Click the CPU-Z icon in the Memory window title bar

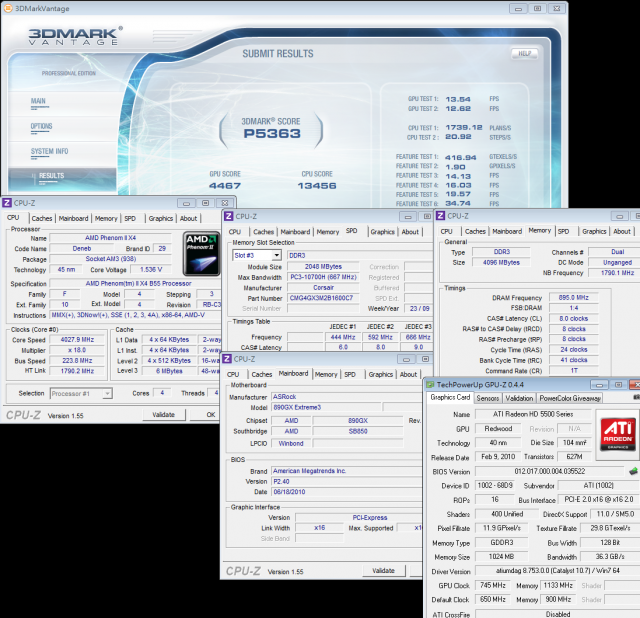tap(440, 216)
